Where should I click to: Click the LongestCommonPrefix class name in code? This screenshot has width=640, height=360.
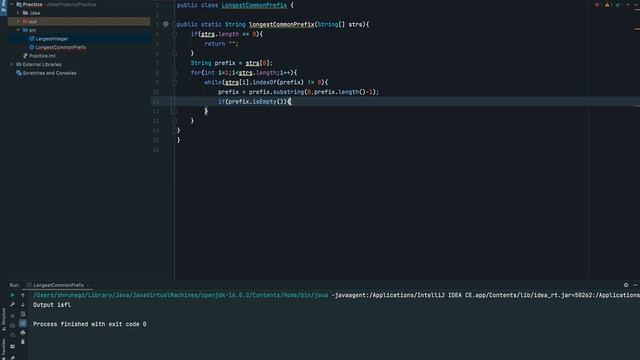click(x=254, y=5)
